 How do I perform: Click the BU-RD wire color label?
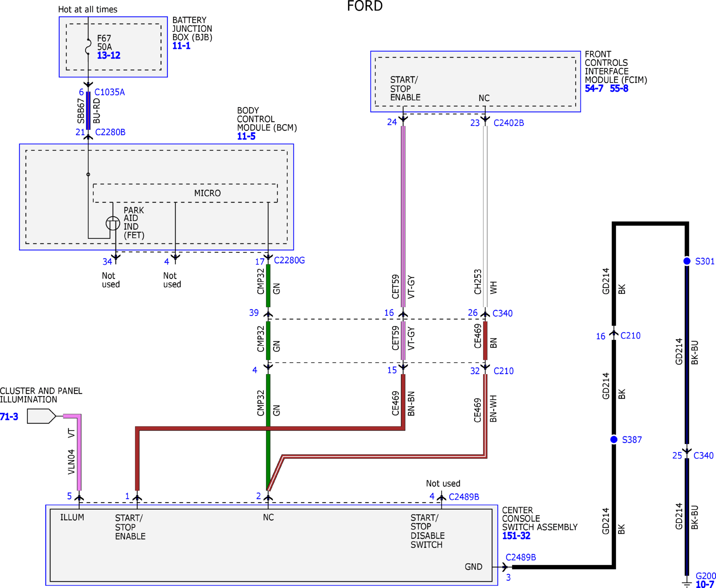coord(96,111)
